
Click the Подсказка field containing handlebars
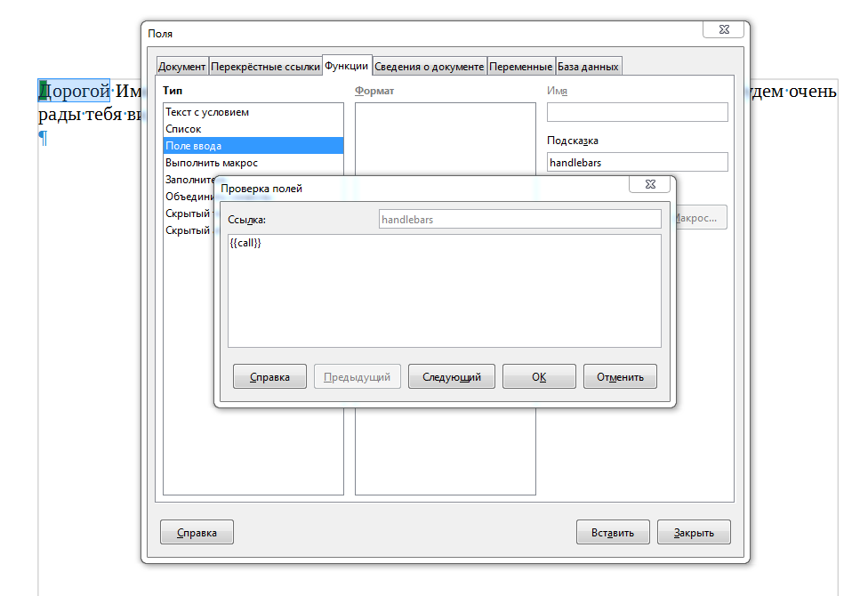pos(637,162)
